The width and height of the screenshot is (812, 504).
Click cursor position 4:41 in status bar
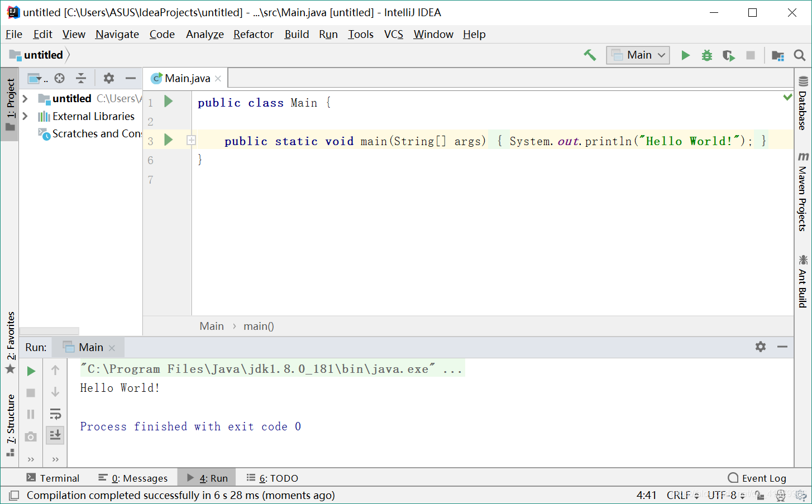coord(647,495)
